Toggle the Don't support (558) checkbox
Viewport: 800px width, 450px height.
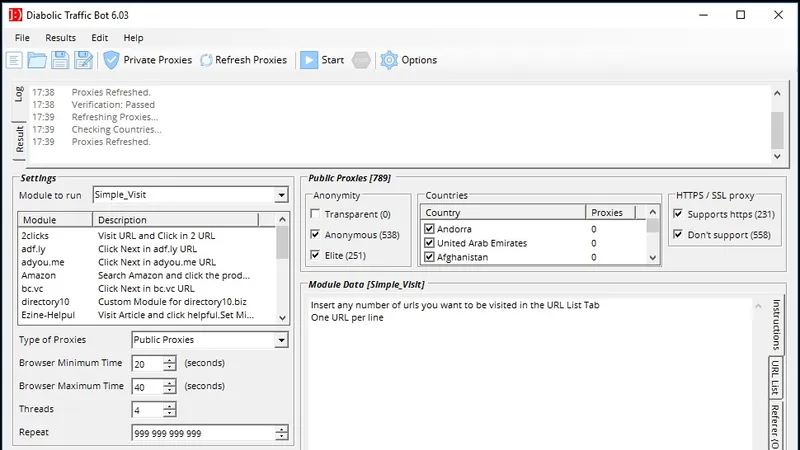pyautogui.click(x=678, y=234)
